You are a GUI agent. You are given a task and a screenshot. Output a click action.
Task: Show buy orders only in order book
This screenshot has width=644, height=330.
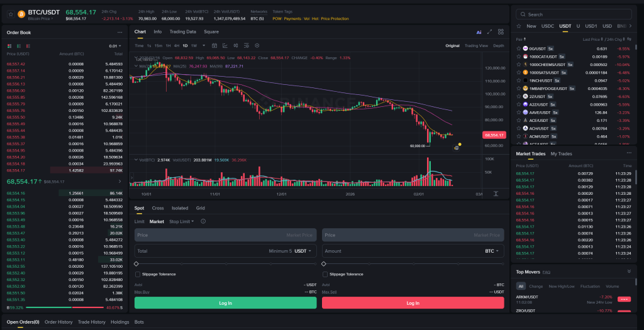19,46
